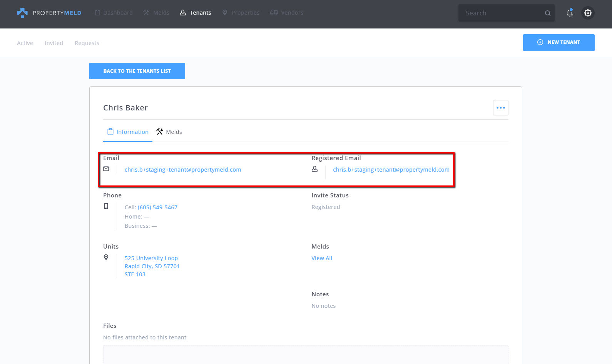Viewport: 612px width, 364px height.
Task: Click the envelope icon beside Email
Action: point(106,169)
